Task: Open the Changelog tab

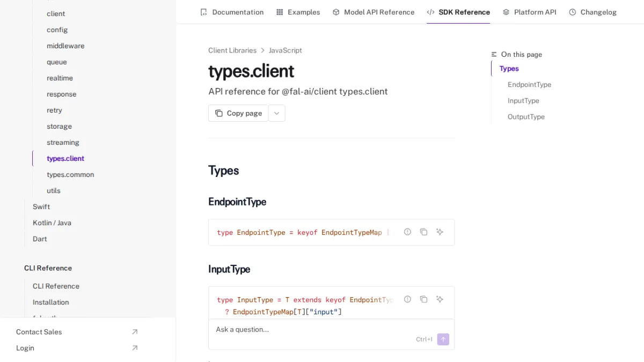Action: point(592,12)
